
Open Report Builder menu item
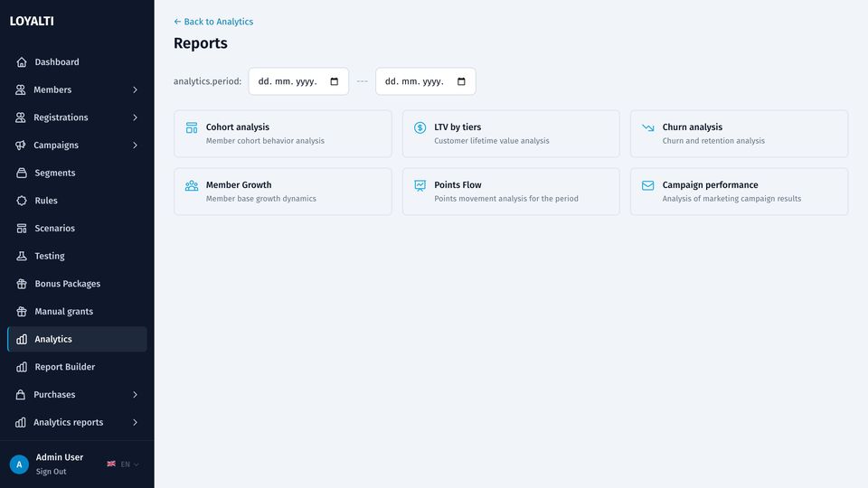[x=78, y=367]
